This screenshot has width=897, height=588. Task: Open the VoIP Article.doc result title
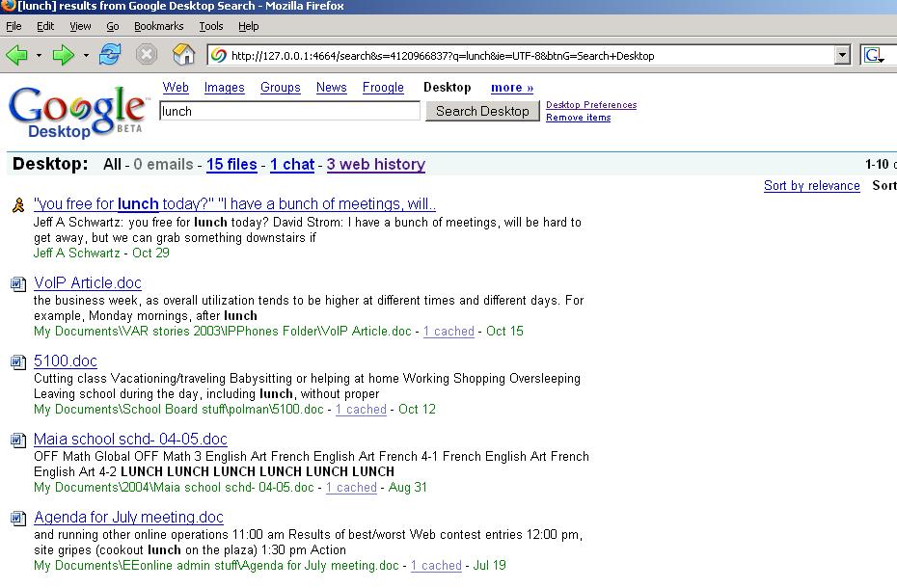tap(88, 283)
